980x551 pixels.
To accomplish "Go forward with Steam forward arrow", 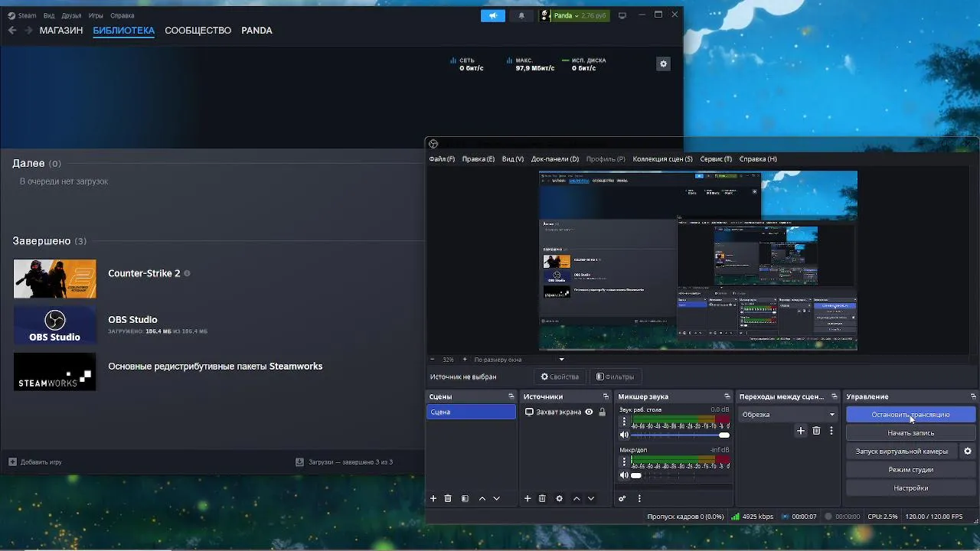I will click(x=28, y=31).
